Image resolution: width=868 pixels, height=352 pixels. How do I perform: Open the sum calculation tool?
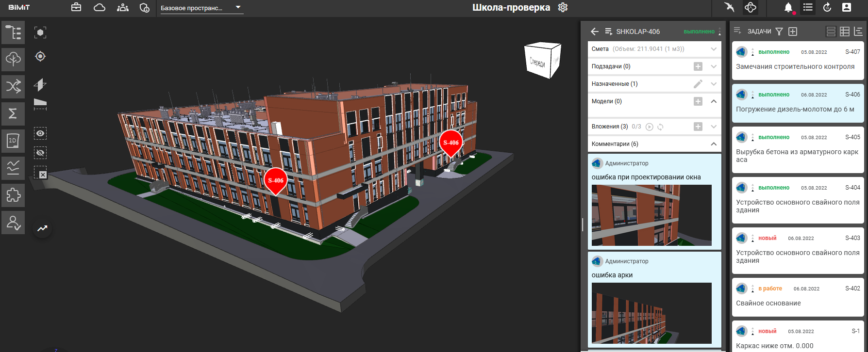(13, 113)
